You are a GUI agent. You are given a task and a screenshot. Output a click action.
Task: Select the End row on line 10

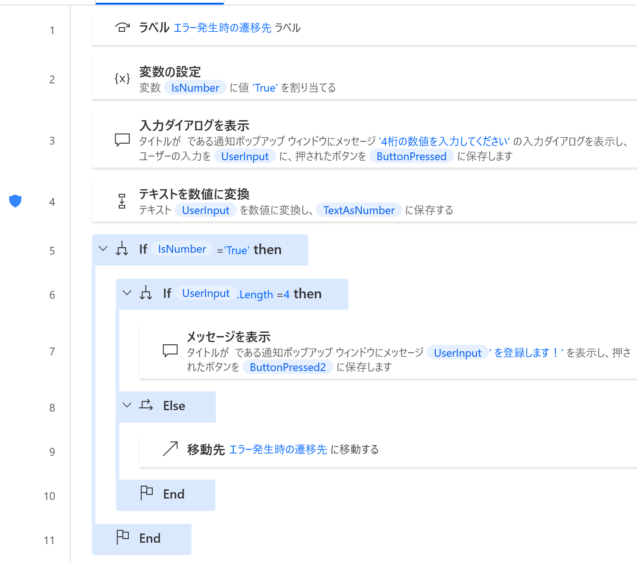point(166,495)
